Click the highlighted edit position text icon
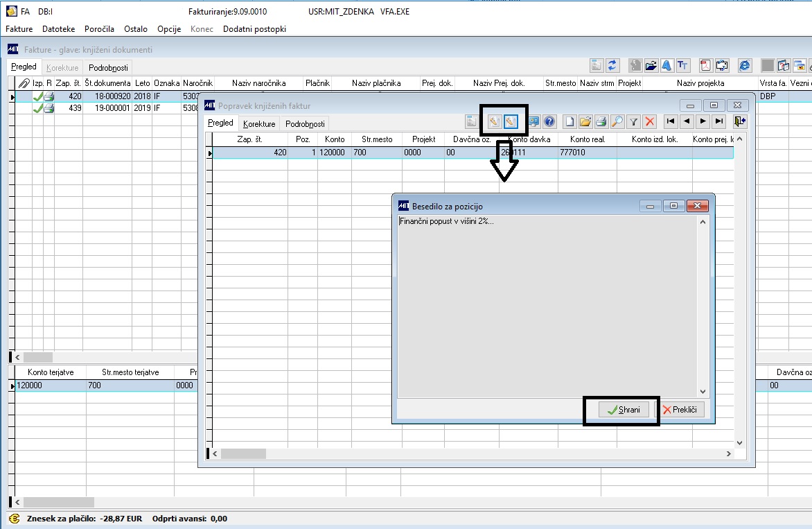The width and height of the screenshot is (812, 529). click(x=511, y=122)
